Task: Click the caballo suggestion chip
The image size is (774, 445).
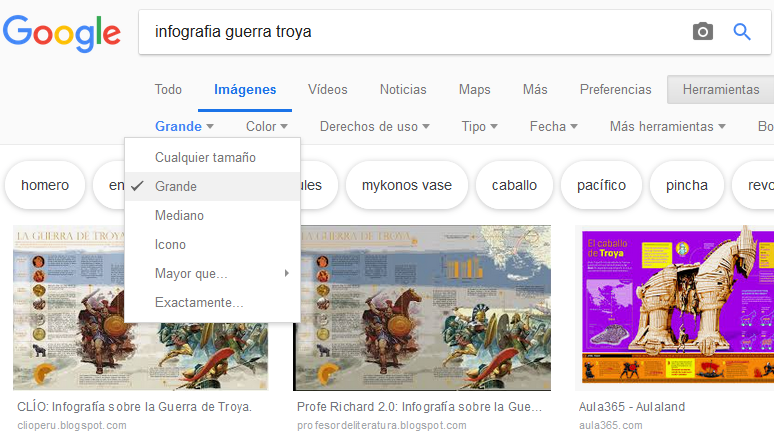Action: pos(514,185)
